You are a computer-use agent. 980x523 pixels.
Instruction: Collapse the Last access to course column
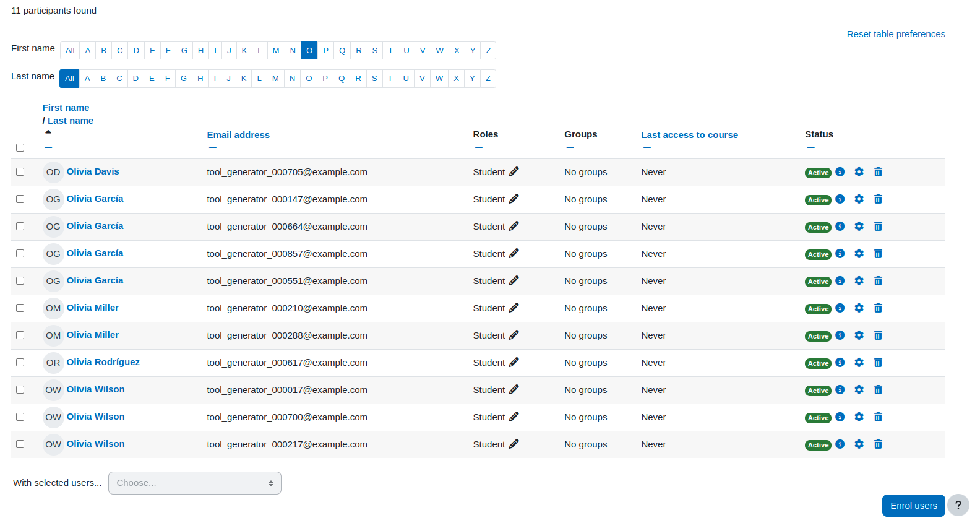(x=647, y=147)
